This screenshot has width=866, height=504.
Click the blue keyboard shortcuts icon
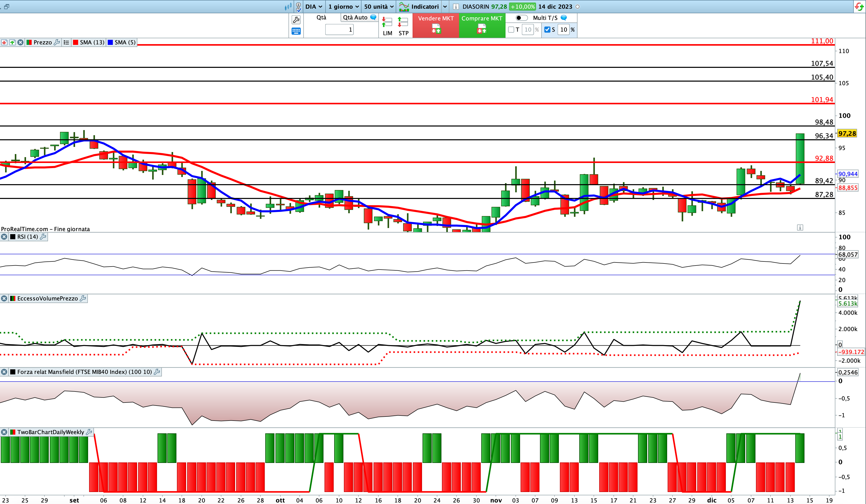[296, 31]
